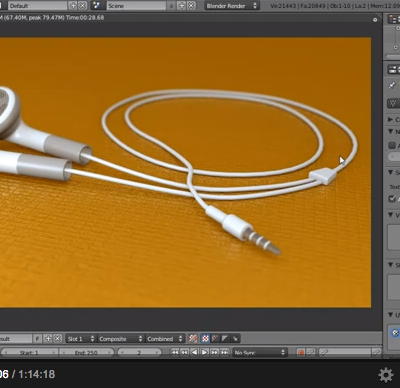The width and height of the screenshot is (400, 388).
Task: Click the icon right of Z-Buffer button
Action: 235,339
